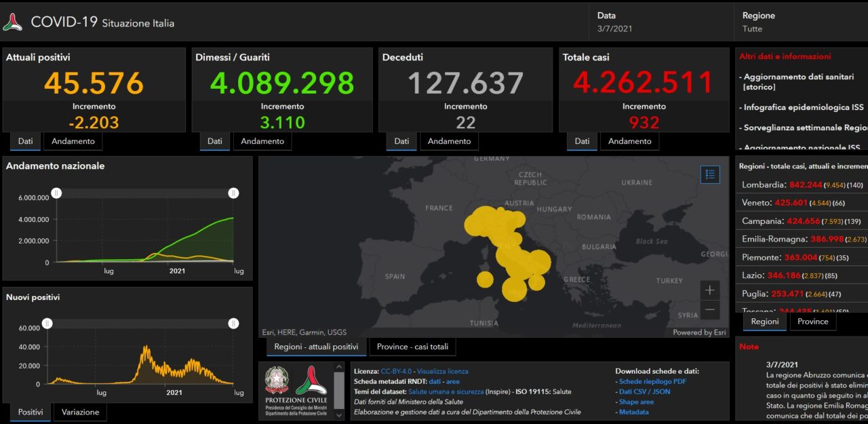The height and width of the screenshot is (424, 868).
Task: Grab left handle of Andamento nazionale range slider
Action: click(57, 193)
